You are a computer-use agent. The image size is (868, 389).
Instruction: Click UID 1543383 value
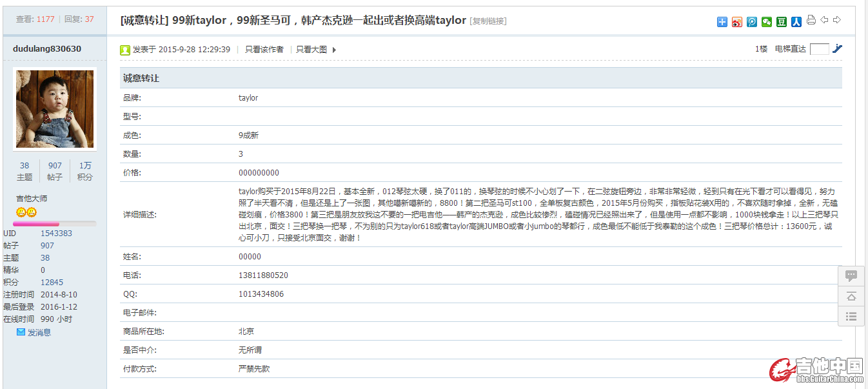tap(56, 234)
